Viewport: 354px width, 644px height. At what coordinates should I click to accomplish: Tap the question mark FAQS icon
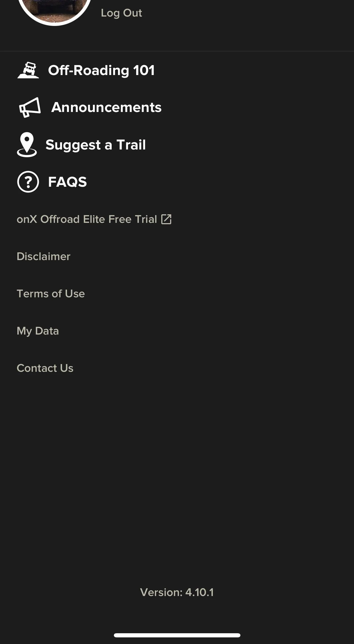point(28,182)
